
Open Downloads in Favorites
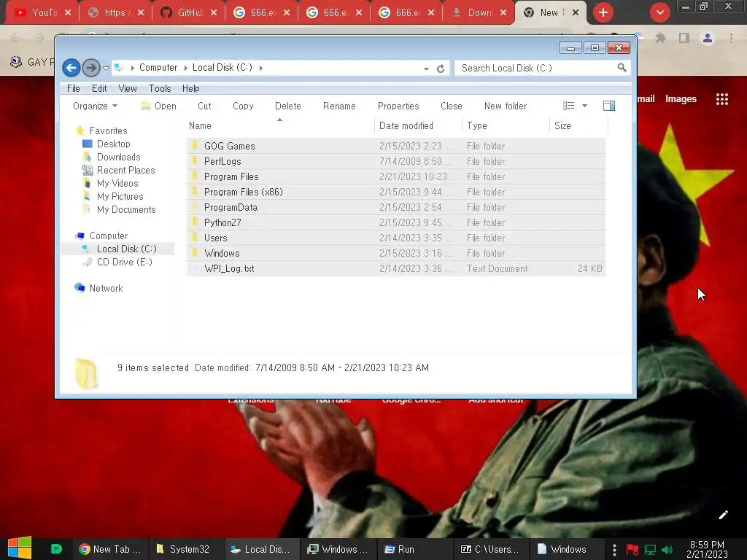(x=119, y=157)
